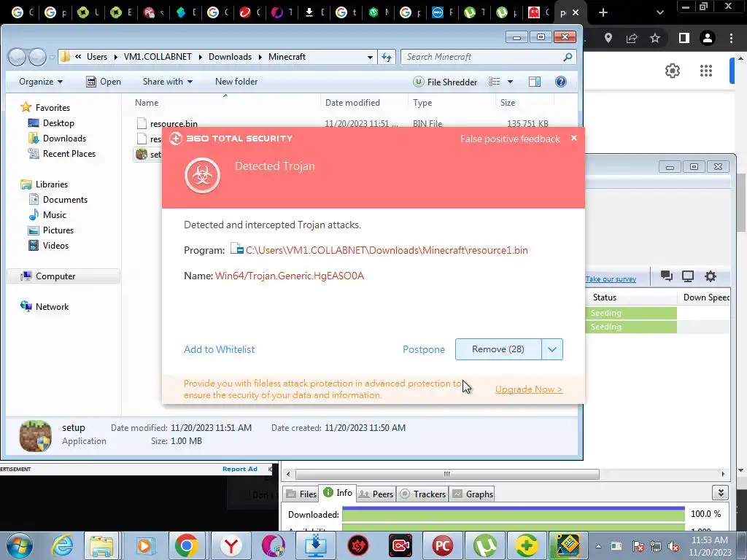Viewport: 747px width, 560px height.
Task: Open browser page settings gear icon
Action: [672, 71]
